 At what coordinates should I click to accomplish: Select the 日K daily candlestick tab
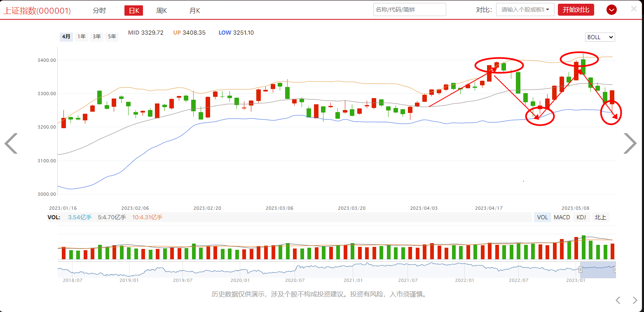tap(133, 10)
